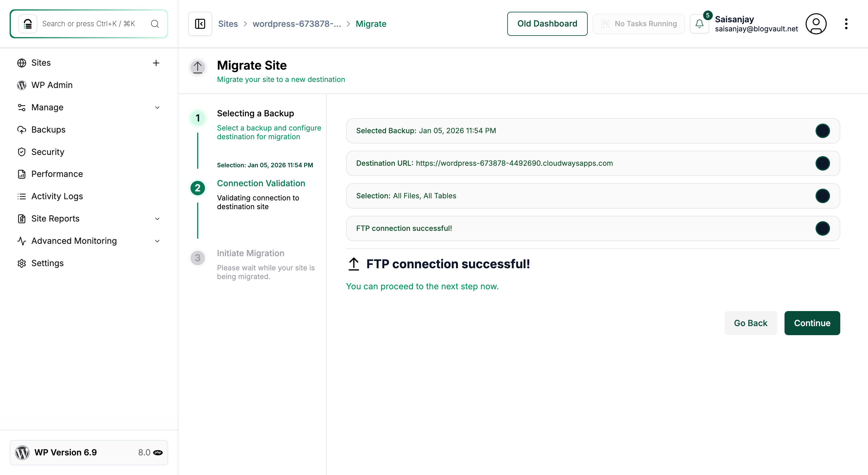Toggle the Destination URL status switch
The image size is (868, 475).
coord(823,163)
